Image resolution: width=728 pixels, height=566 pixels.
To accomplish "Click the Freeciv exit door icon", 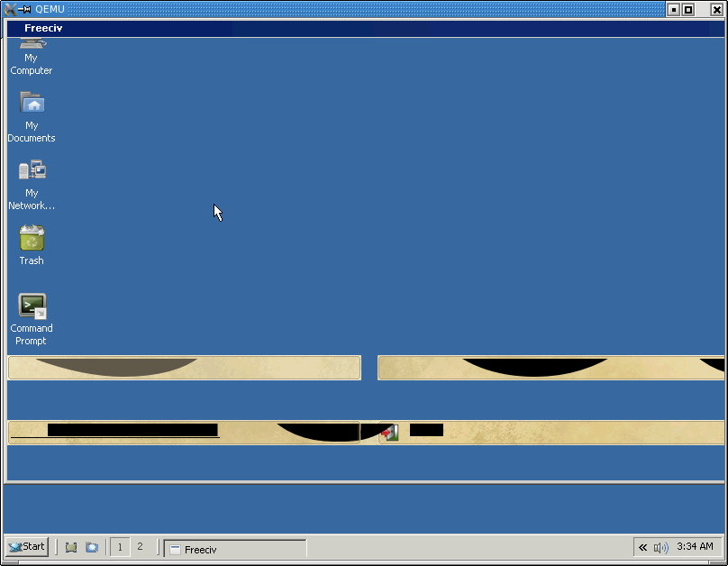I will pos(390,433).
